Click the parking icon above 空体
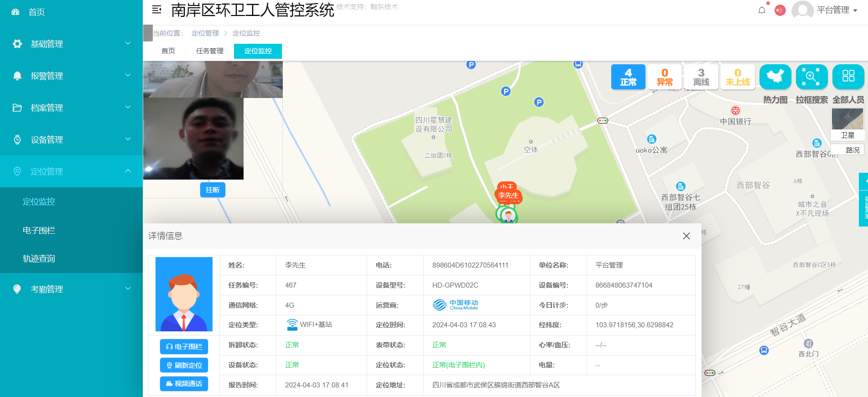Image resolution: width=868 pixels, height=397 pixels. pyautogui.click(x=539, y=102)
